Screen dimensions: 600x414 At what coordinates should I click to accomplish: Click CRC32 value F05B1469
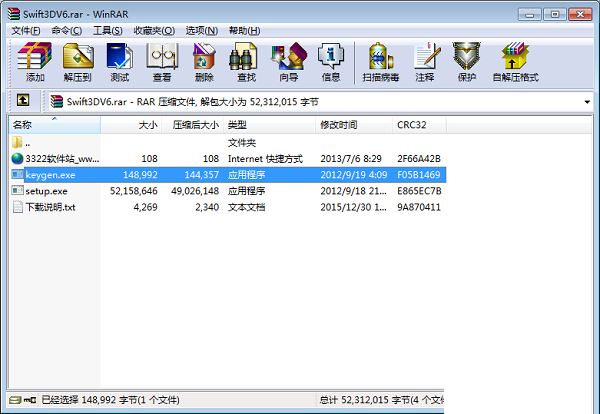pyautogui.click(x=419, y=175)
